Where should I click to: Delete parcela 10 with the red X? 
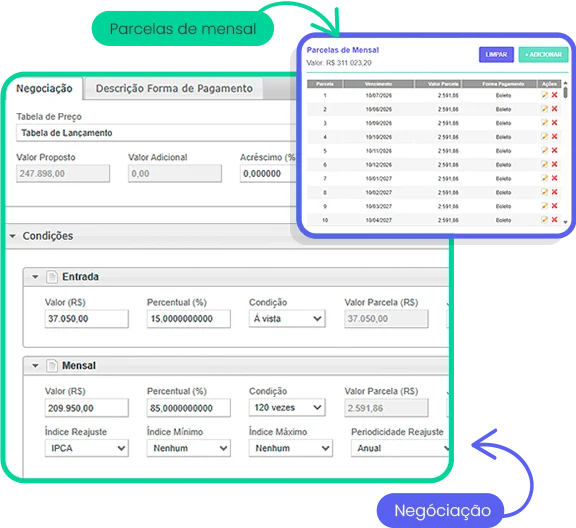tap(555, 220)
